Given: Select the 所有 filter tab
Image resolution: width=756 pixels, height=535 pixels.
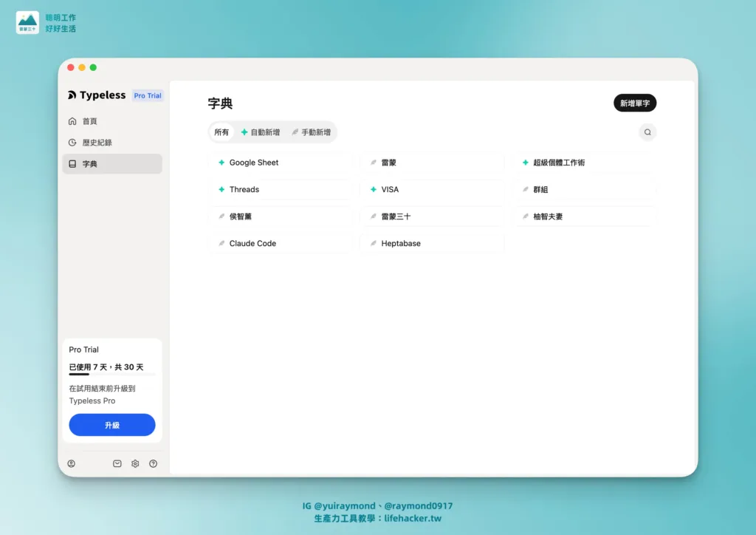Looking at the screenshot, I should tap(221, 132).
